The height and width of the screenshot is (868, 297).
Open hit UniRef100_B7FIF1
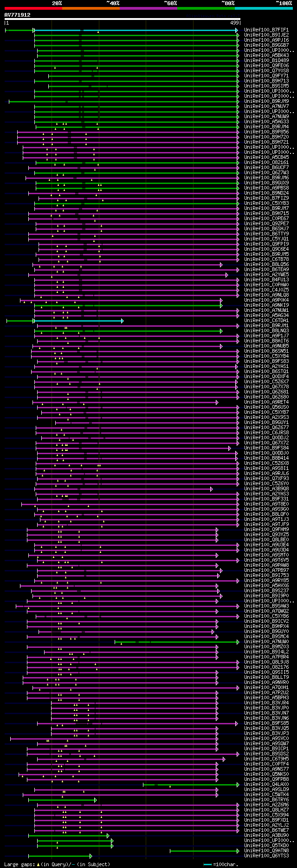[266, 30]
